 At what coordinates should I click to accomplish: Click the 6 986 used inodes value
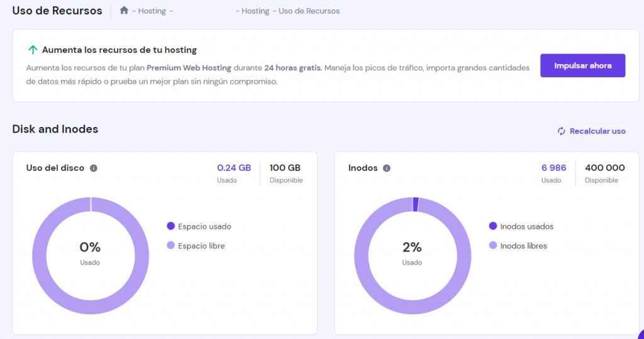tap(553, 168)
